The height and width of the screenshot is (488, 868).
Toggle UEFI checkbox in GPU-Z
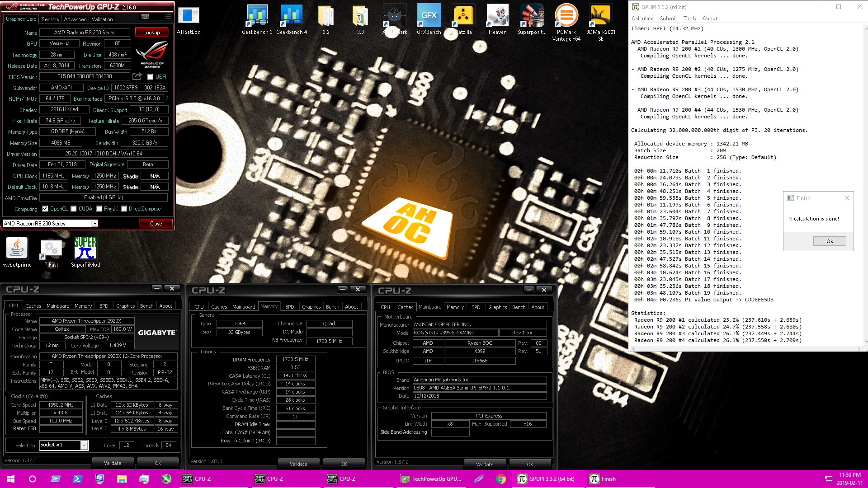click(151, 77)
